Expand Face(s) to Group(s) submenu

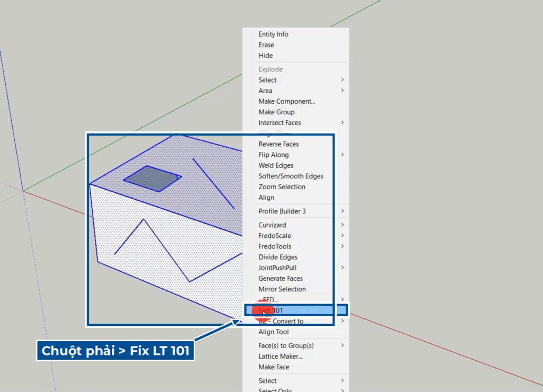click(x=295, y=345)
